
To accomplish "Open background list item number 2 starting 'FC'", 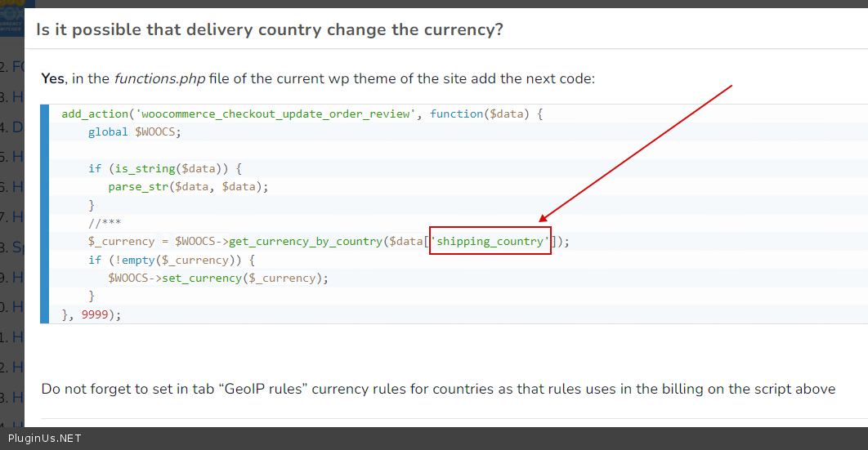I will coord(11,66).
